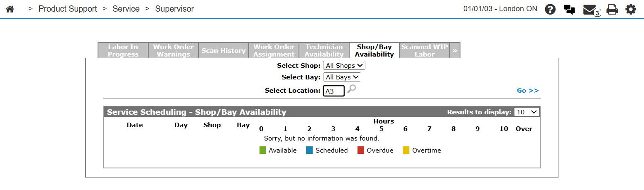Open the Settings gear icon
644x190 pixels.
631,9
